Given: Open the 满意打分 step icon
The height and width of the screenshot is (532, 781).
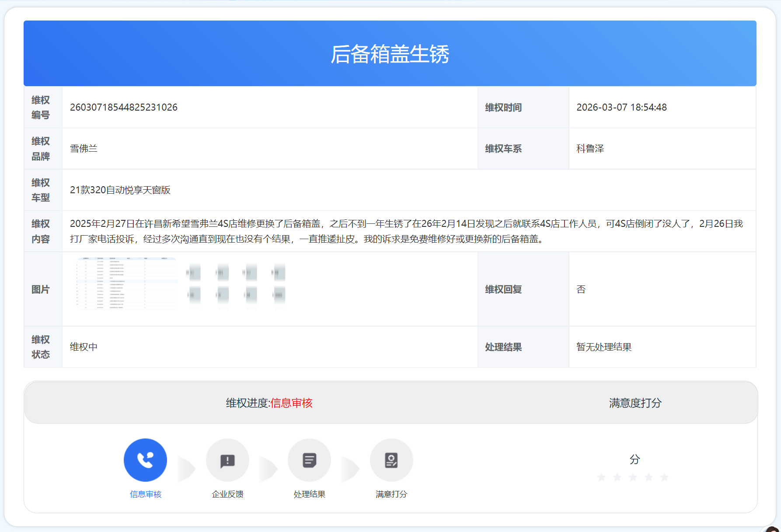Looking at the screenshot, I should pyautogui.click(x=391, y=460).
